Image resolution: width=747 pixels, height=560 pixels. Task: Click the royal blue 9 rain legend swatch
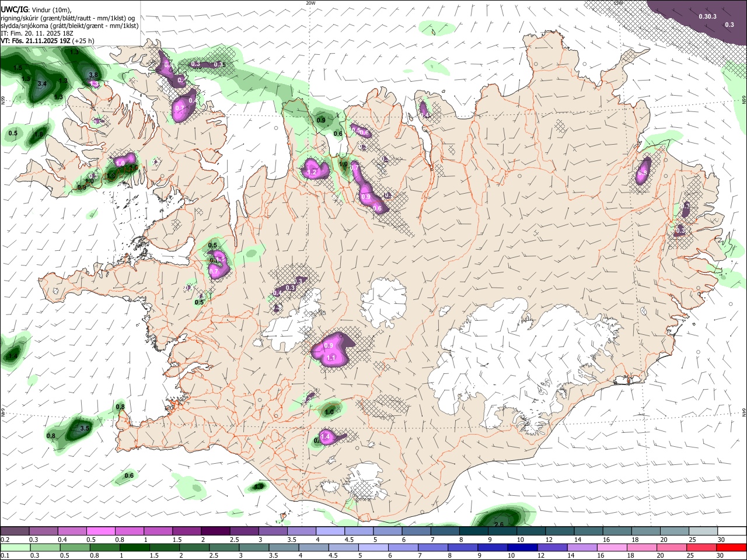coord(491,547)
